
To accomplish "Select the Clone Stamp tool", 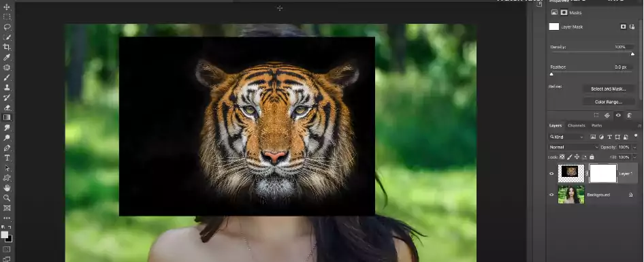I will click(x=7, y=88).
